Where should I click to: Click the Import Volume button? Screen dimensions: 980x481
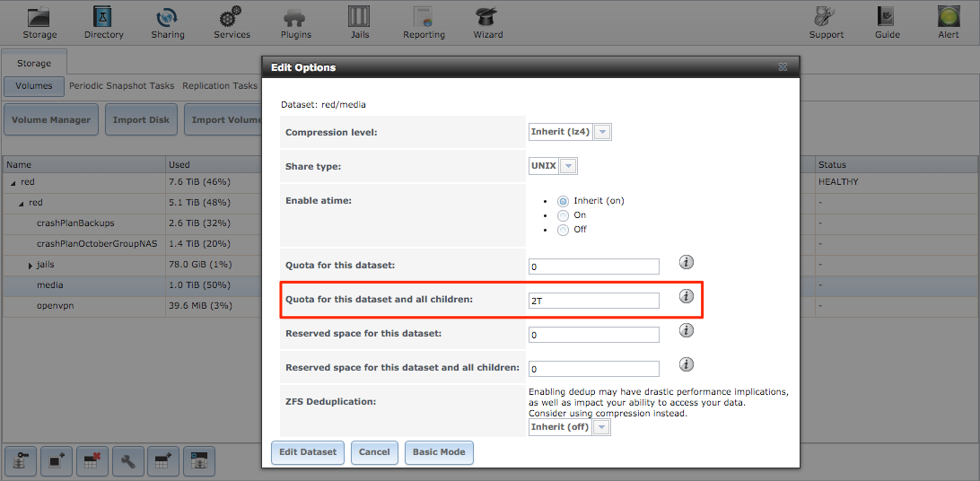[x=223, y=120]
